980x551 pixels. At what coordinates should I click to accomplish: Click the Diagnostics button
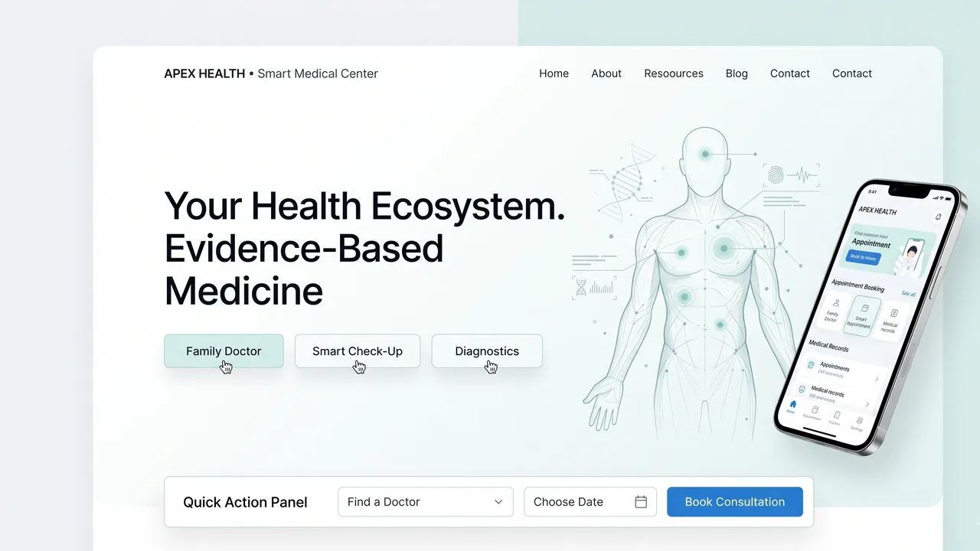487,351
